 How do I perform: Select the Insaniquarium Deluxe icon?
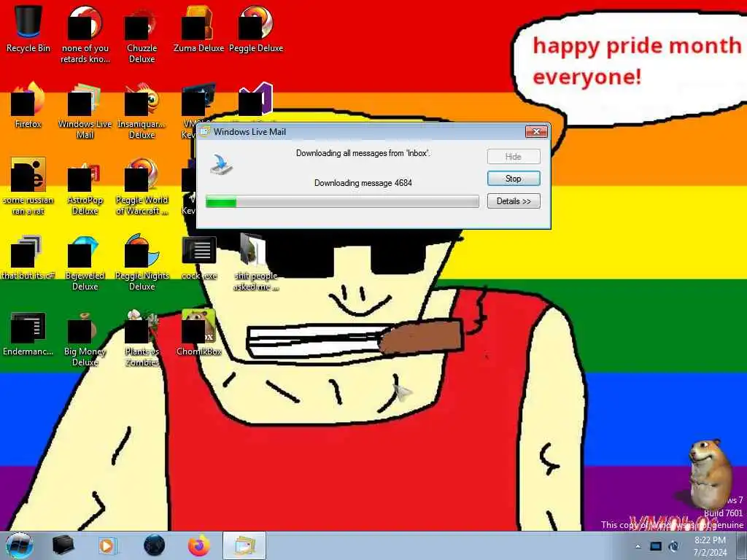pyautogui.click(x=142, y=109)
